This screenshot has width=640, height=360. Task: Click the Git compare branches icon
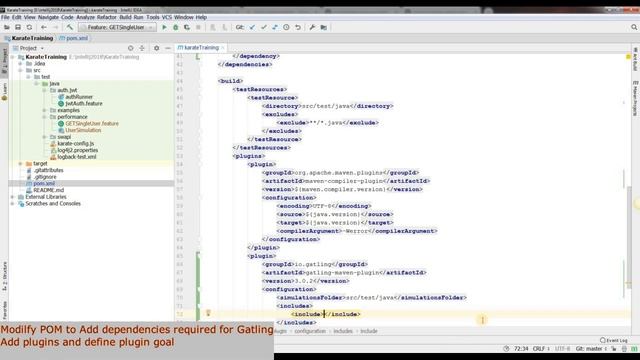[275, 27]
